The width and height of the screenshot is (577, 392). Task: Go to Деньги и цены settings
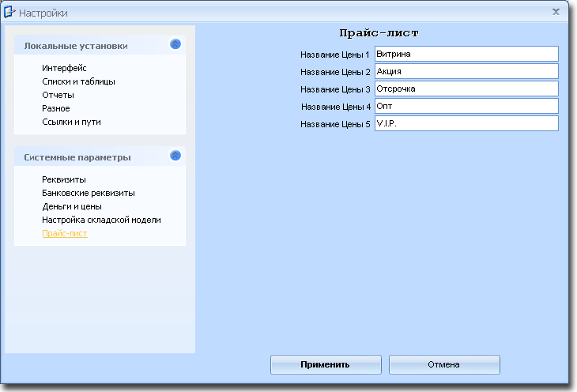click(72, 206)
